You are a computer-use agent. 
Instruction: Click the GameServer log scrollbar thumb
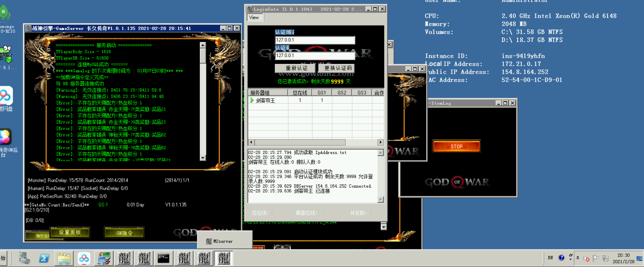point(203,56)
